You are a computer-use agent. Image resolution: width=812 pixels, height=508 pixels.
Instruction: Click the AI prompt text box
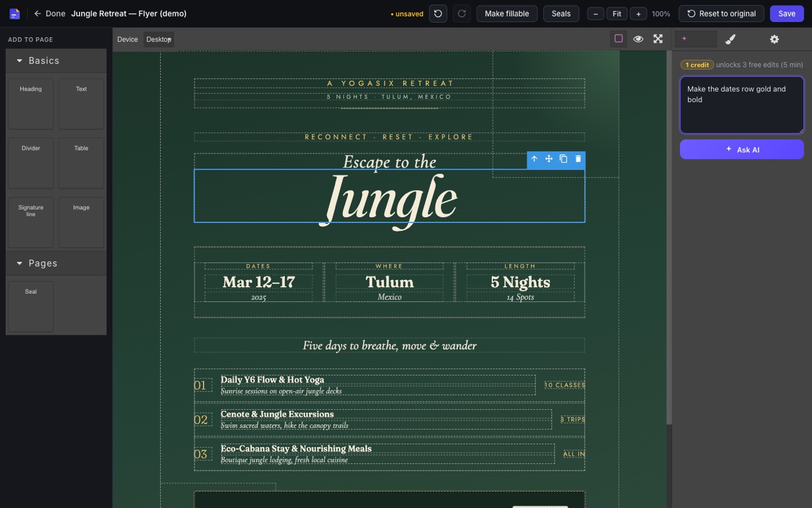742,105
